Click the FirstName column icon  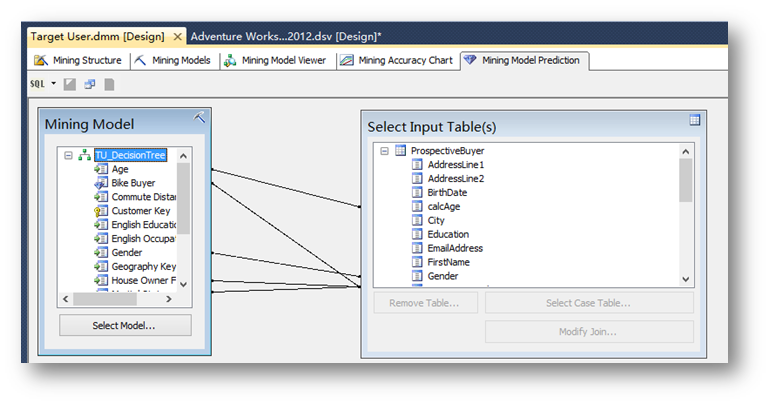pos(417,262)
